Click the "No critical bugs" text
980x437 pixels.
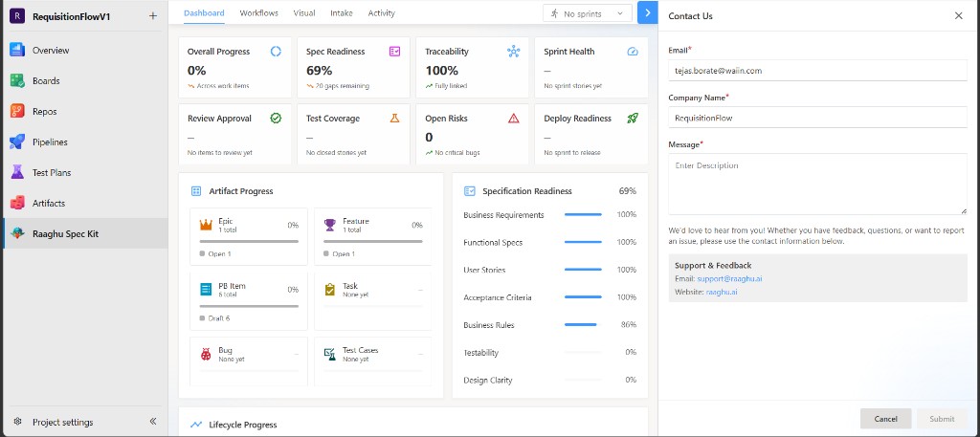457,153
